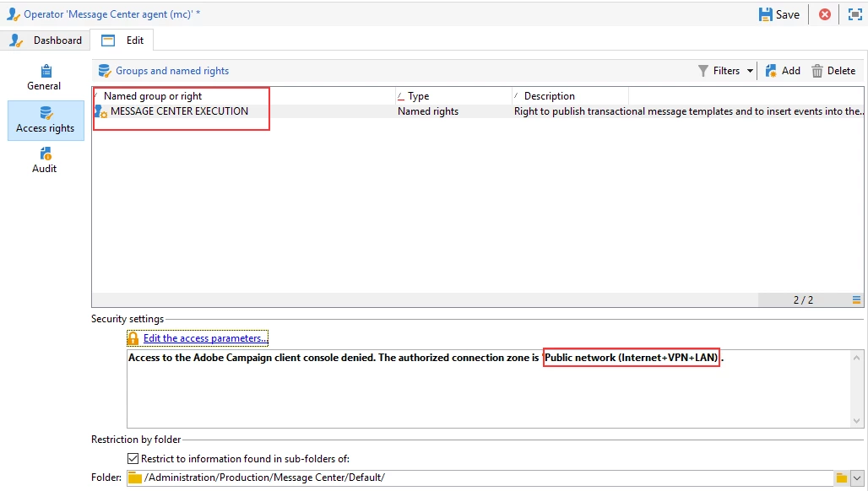
Task: Switch to the Edit tab
Action: (x=122, y=40)
